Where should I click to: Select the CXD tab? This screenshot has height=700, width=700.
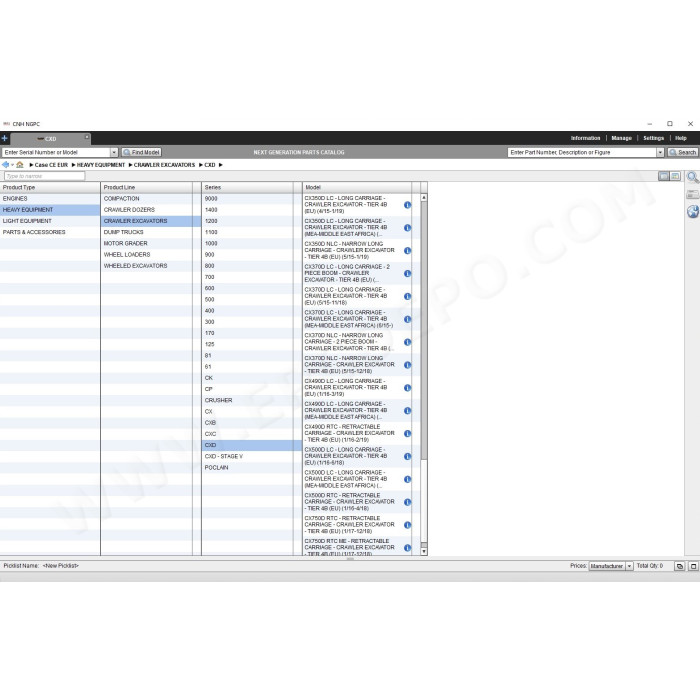(50, 139)
